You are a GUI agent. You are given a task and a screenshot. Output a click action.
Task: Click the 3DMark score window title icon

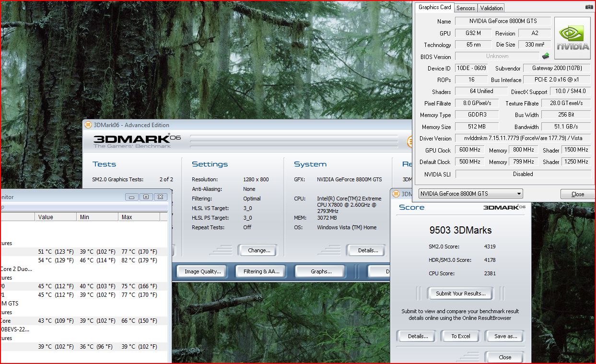(x=396, y=194)
